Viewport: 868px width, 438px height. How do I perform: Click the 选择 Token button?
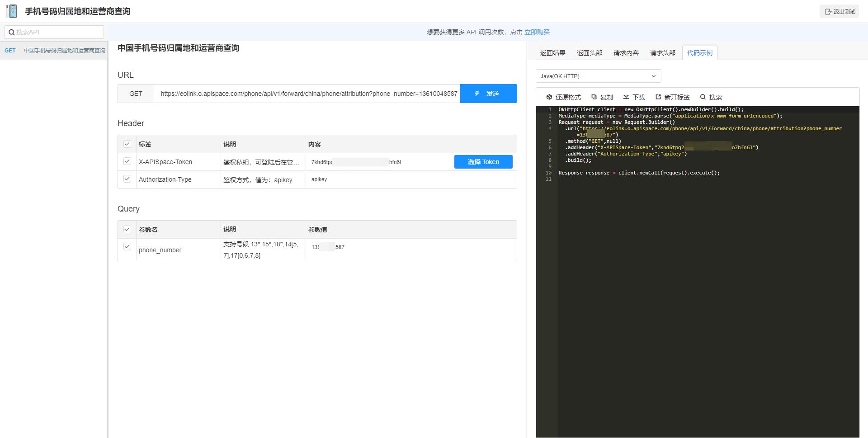pos(483,161)
